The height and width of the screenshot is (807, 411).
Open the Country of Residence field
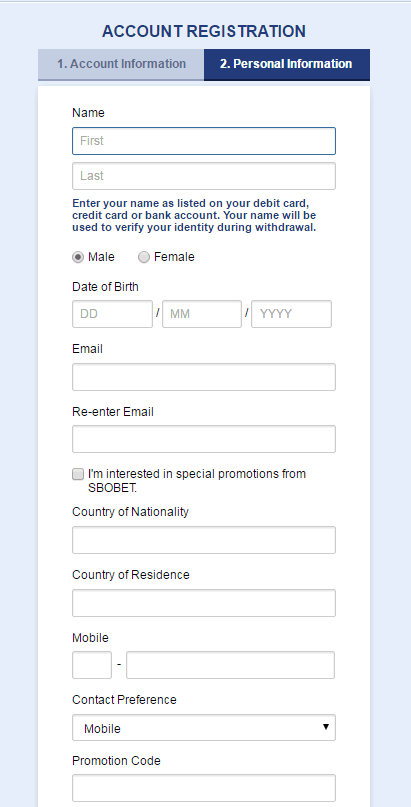(x=204, y=603)
